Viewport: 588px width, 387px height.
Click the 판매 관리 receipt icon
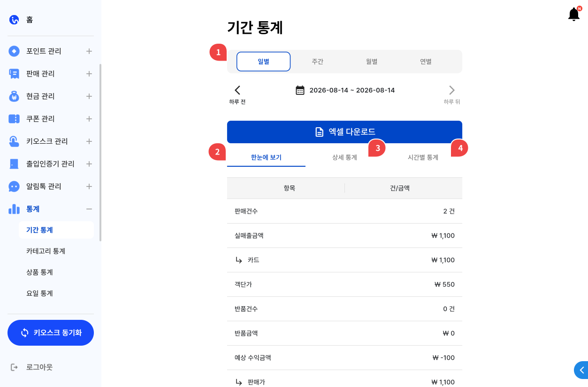click(x=14, y=74)
